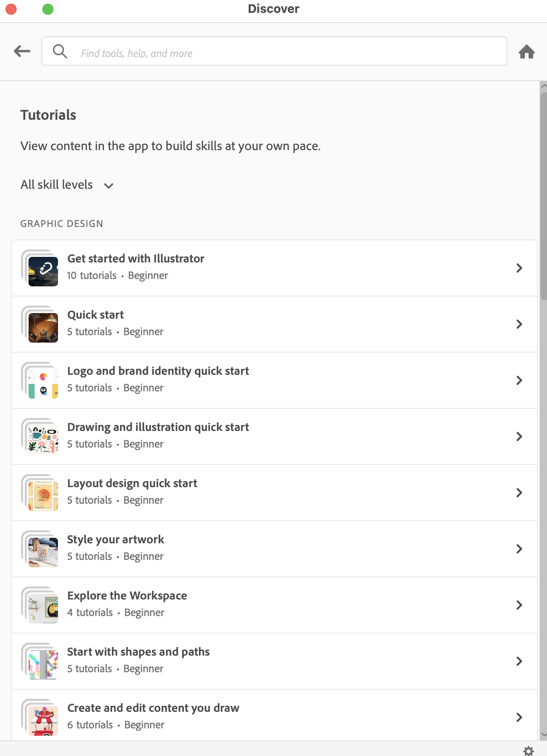547x756 pixels.
Task: Click the vertical scrollbar thumb
Action: tap(543, 193)
